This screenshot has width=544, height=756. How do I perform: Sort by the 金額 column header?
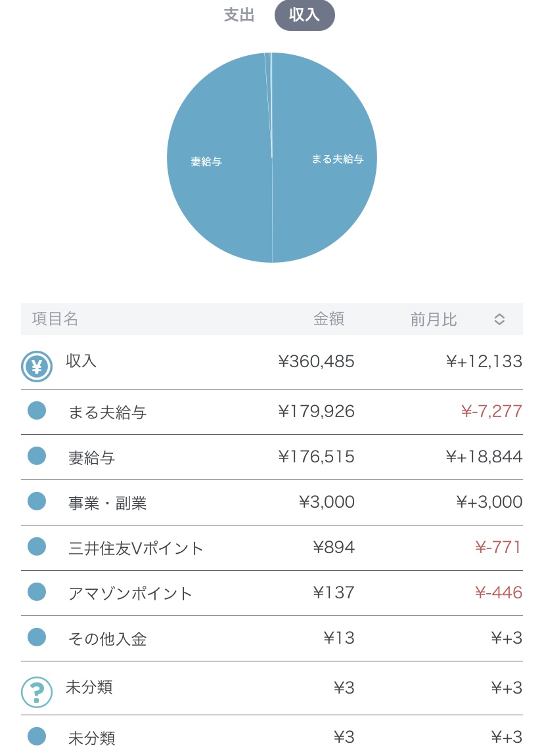(329, 319)
